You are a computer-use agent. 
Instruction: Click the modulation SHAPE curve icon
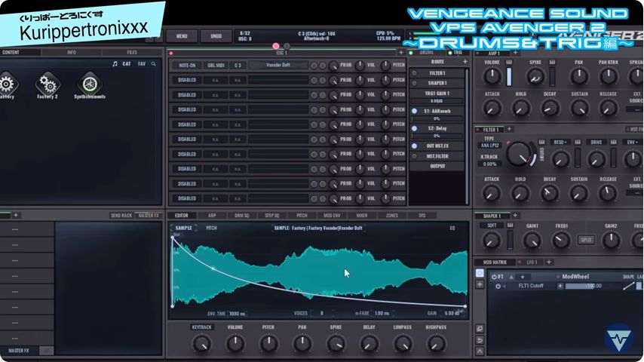(x=628, y=287)
